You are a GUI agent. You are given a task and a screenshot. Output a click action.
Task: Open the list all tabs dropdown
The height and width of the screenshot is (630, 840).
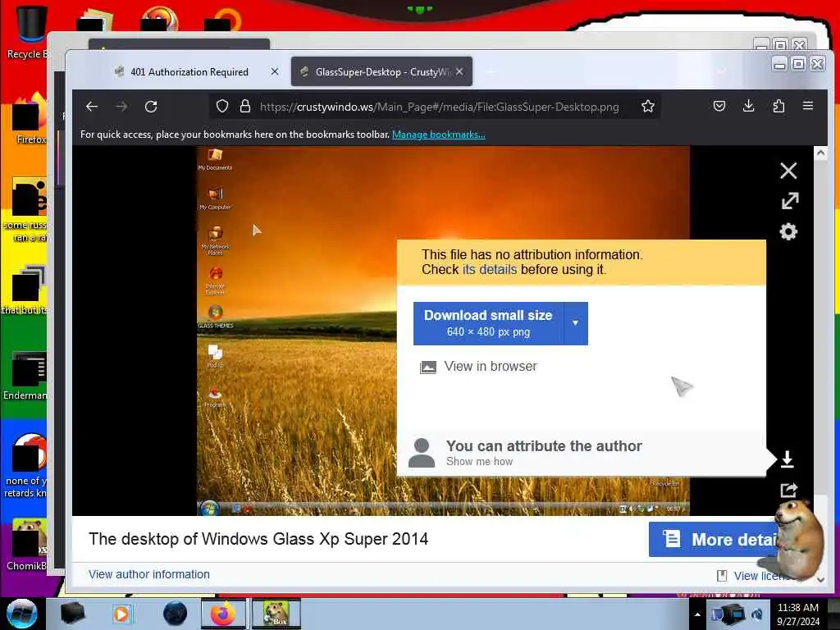[722, 71]
